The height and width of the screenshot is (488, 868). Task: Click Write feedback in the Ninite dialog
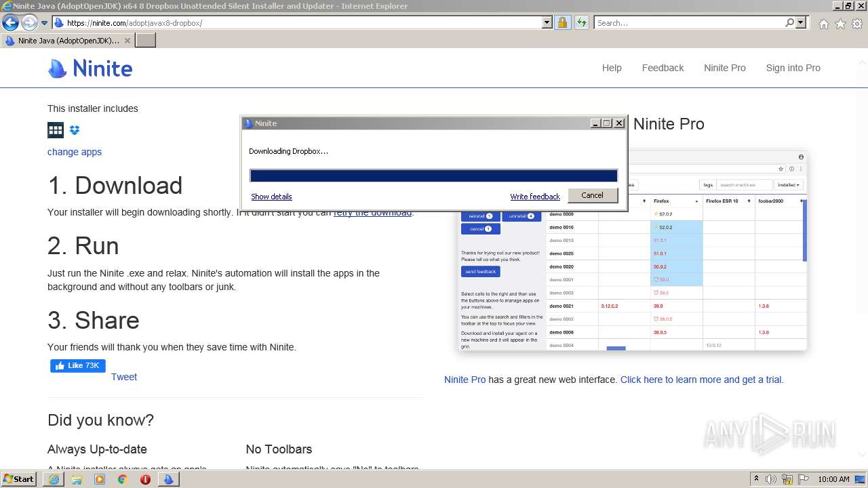click(x=535, y=197)
